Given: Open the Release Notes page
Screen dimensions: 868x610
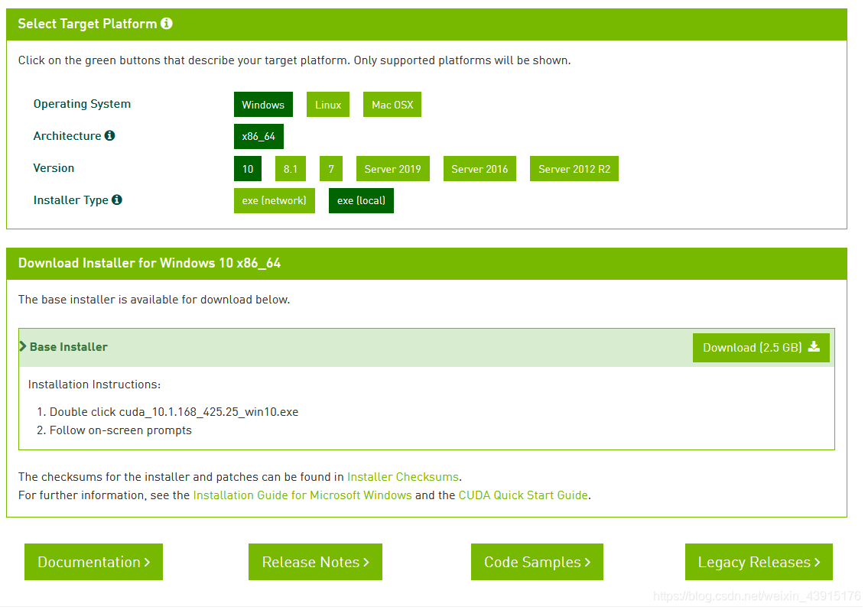Looking at the screenshot, I should pos(316,562).
